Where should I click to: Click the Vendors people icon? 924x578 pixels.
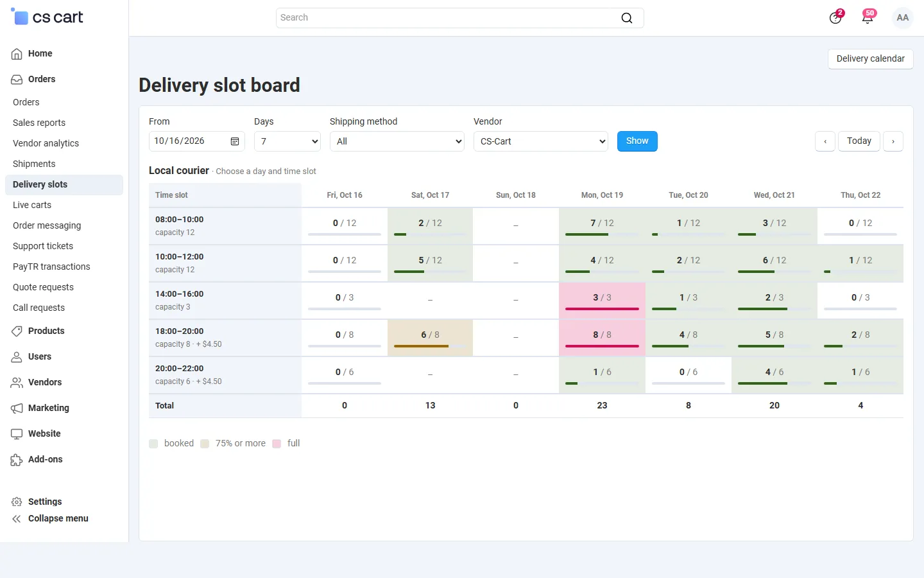click(x=17, y=383)
